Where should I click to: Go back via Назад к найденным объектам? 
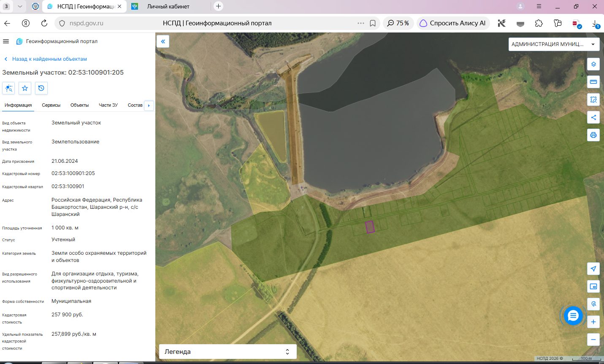(x=46, y=59)
